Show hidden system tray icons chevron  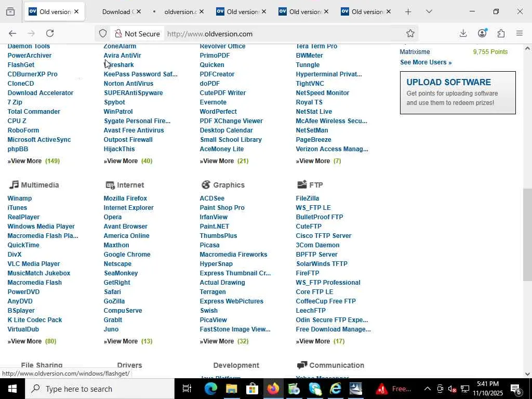pyautogui.click(x=428, y=389)
